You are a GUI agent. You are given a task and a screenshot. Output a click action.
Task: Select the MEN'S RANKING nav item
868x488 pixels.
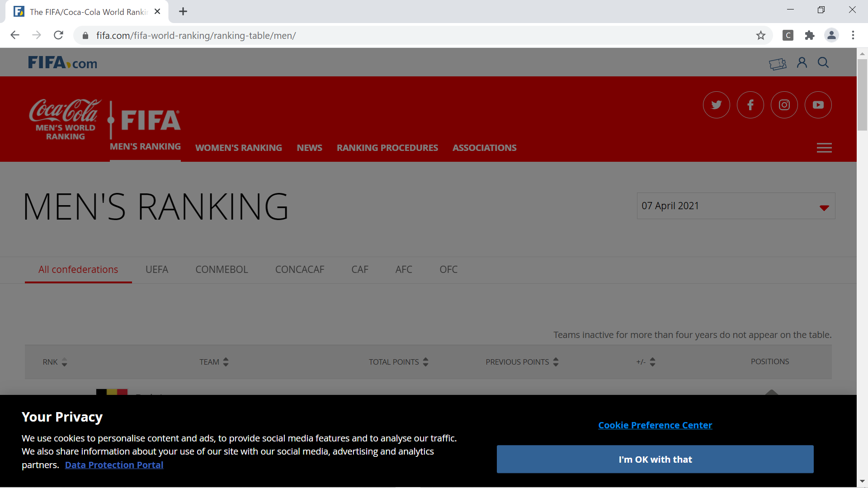(145, 147)
